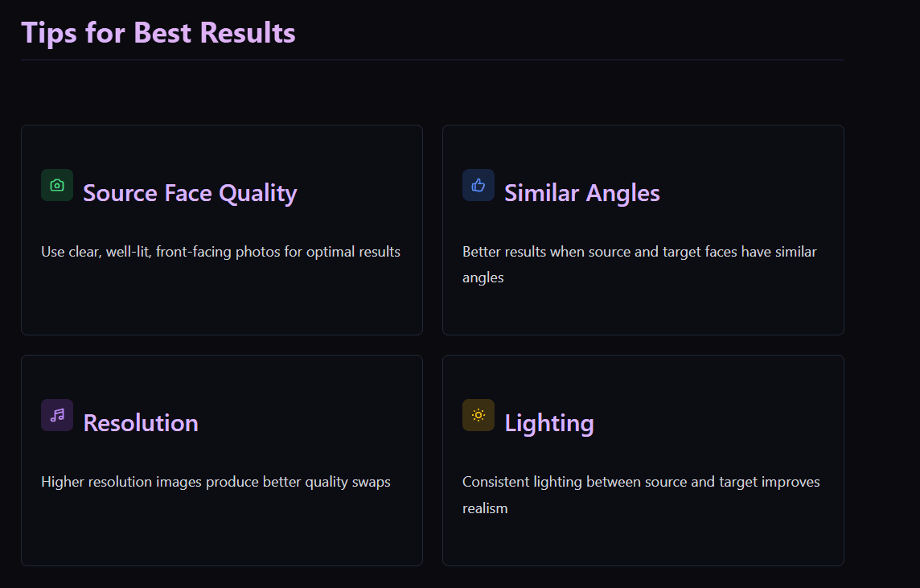Click the 'Tips for Best Results' title

[158, 33]
